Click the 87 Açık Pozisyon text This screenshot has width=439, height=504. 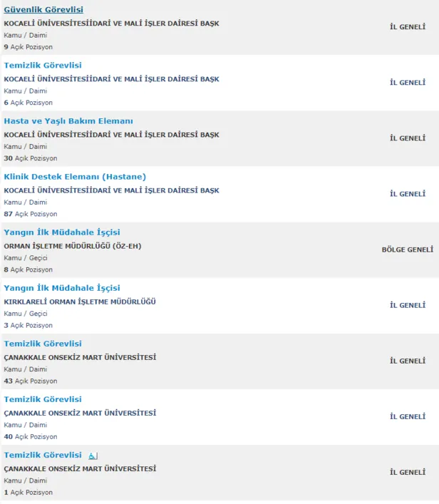click(31, 214)
